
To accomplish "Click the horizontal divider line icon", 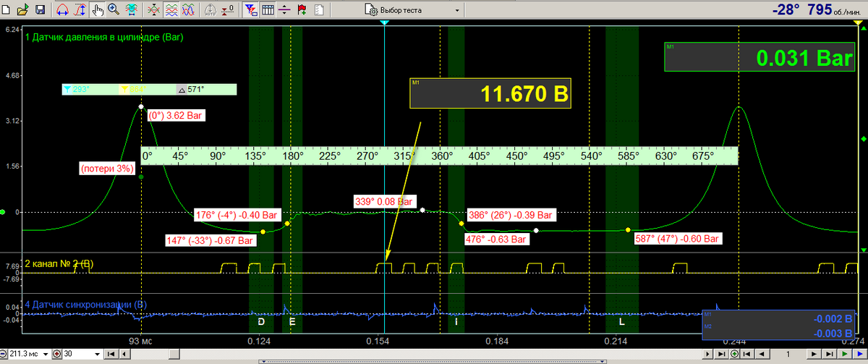I will tap(285, 10).
